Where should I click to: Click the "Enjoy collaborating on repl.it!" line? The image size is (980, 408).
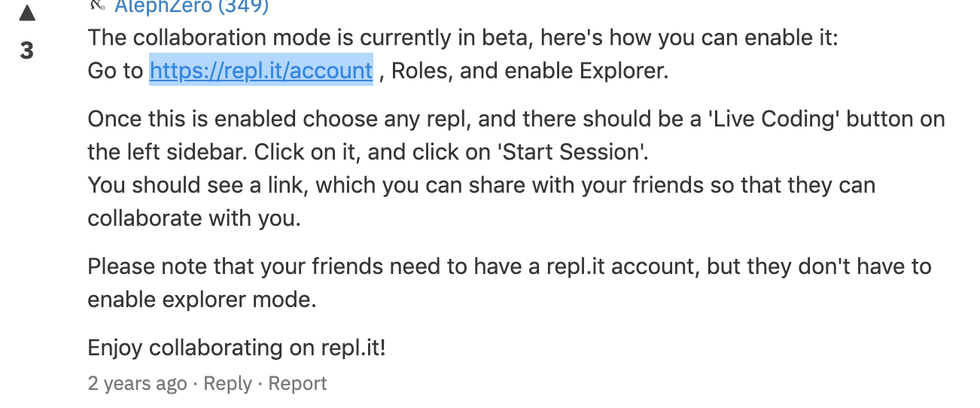click(237, 348)
